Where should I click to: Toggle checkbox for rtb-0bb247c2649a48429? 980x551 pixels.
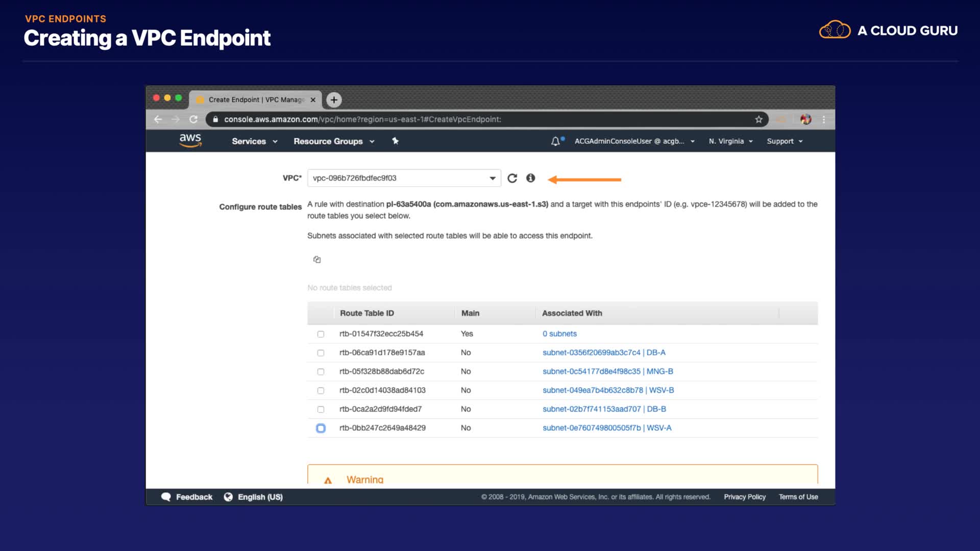tap(321, 428)
